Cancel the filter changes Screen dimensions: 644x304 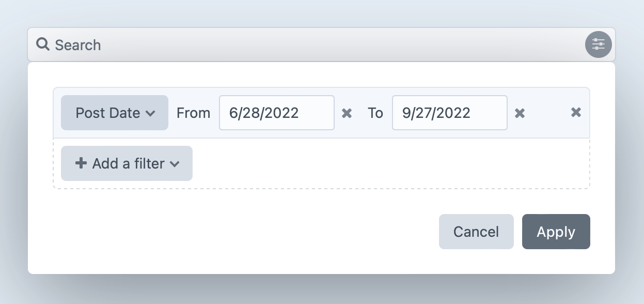(x=476, y=232)
